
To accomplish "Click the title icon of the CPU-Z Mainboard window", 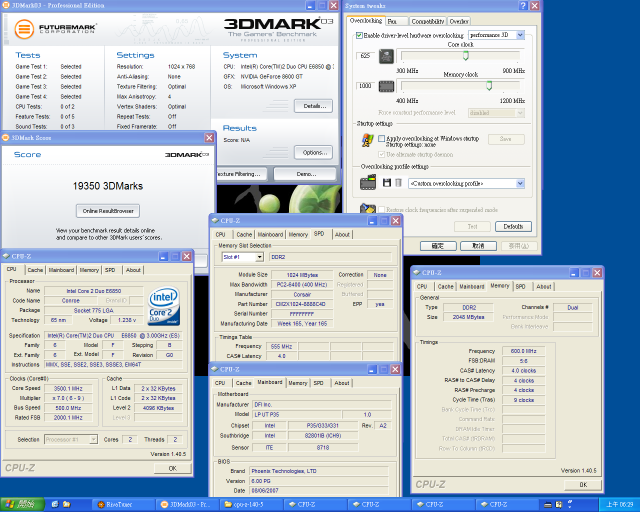I will 215,369.
